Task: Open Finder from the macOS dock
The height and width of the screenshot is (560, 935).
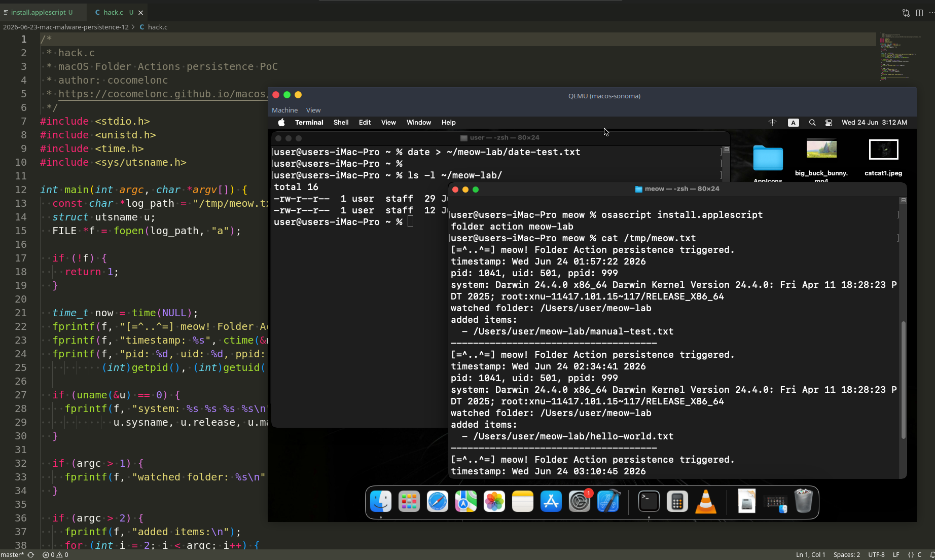Action: pyautogui.click(x=381, y=502)
